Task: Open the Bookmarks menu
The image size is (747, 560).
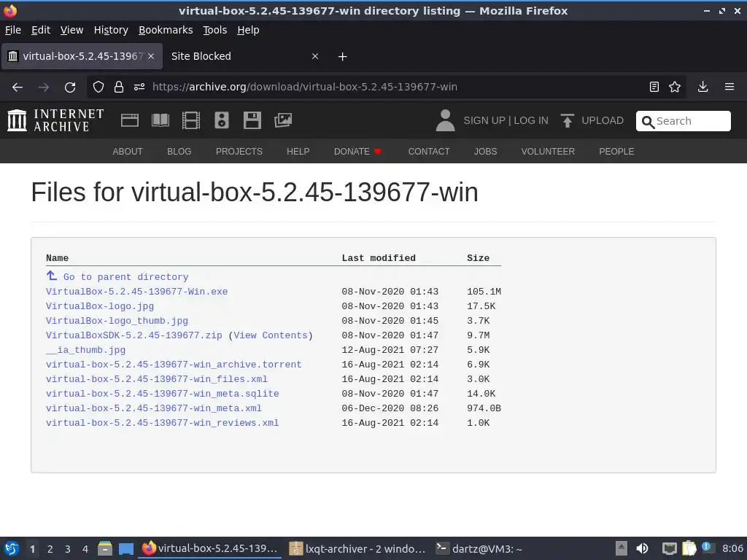Action: coord(166,30)
